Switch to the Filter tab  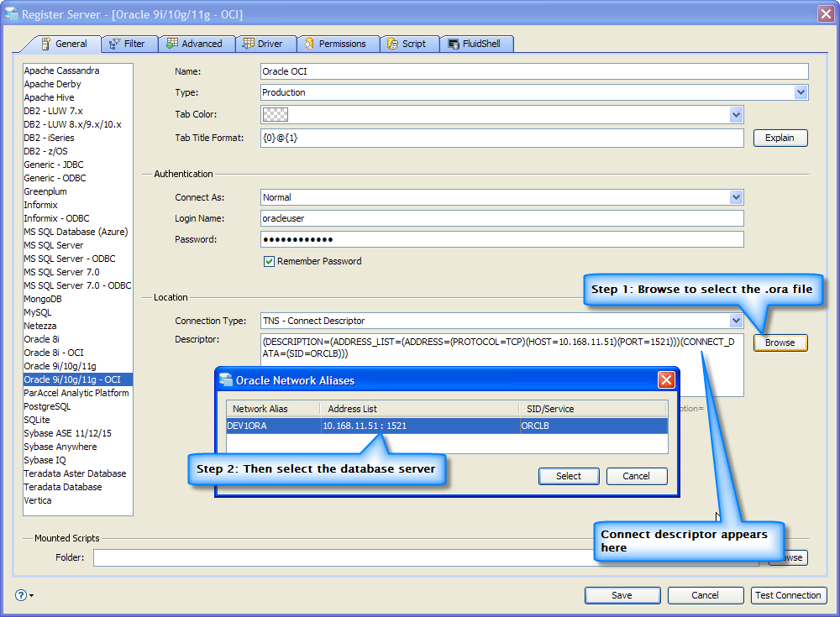pyautogui.click(x=129, y=44)
